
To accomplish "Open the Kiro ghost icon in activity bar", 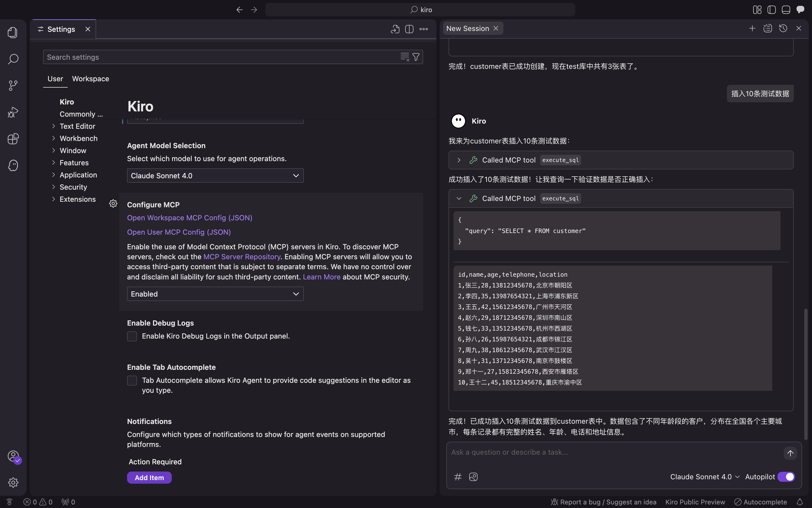I will (13, 165).
